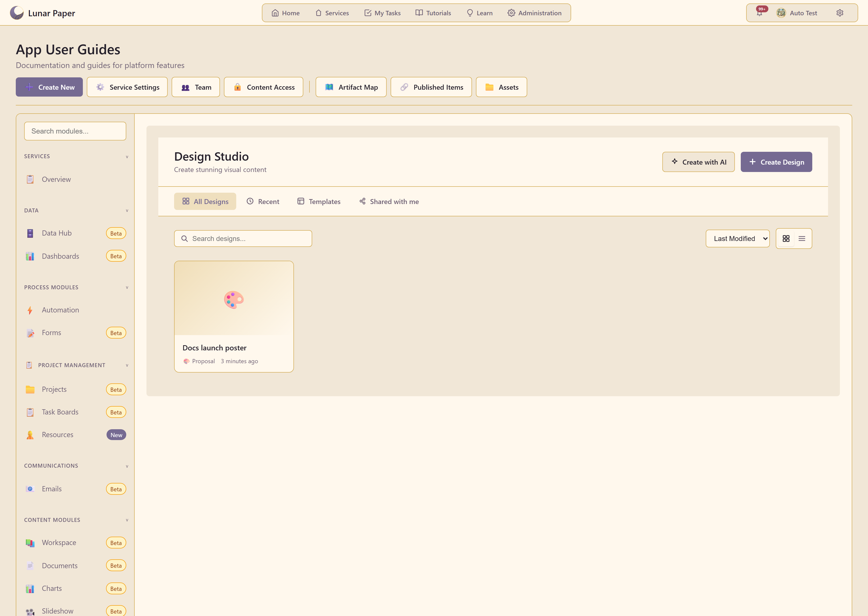Image resolution: width=868 pixels, height=616 pixels.
Task: Click the Emails envelope icon
Action: [x=30, y=489]
